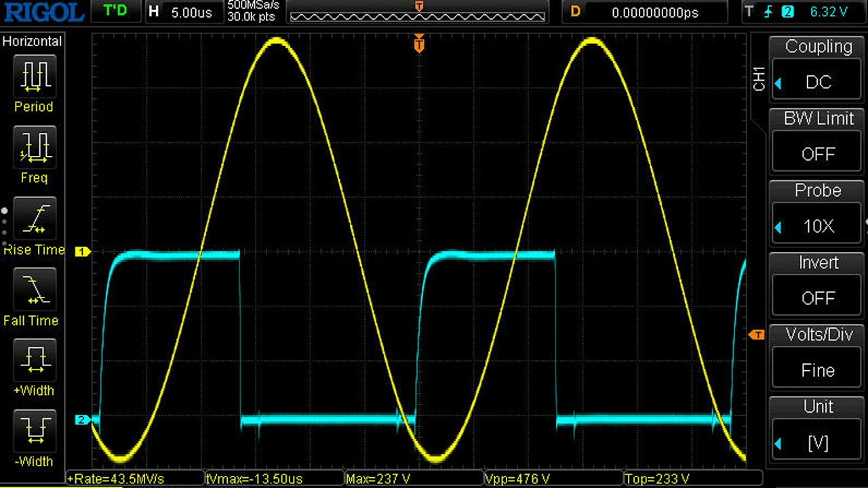The image size is (868, 488).
Task: Click the tVmax=-13.50us measurement
Action: [275, 479]
